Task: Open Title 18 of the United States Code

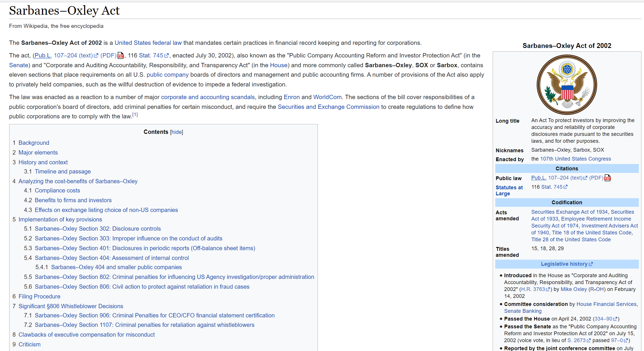Action: coord(592,233)
